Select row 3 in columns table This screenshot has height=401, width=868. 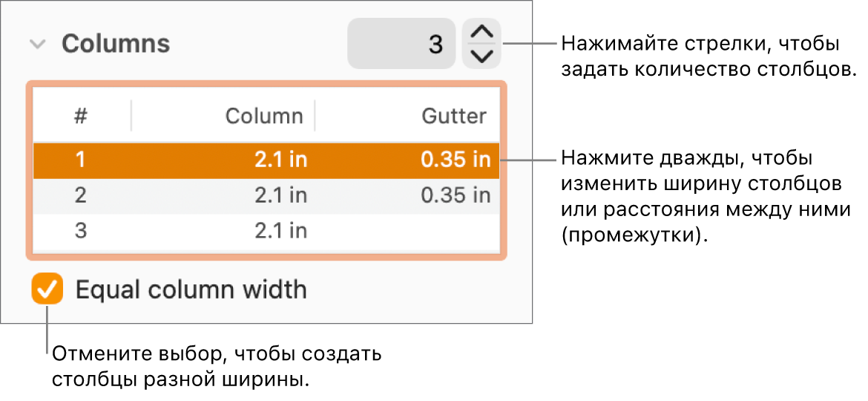coord(81,231)
